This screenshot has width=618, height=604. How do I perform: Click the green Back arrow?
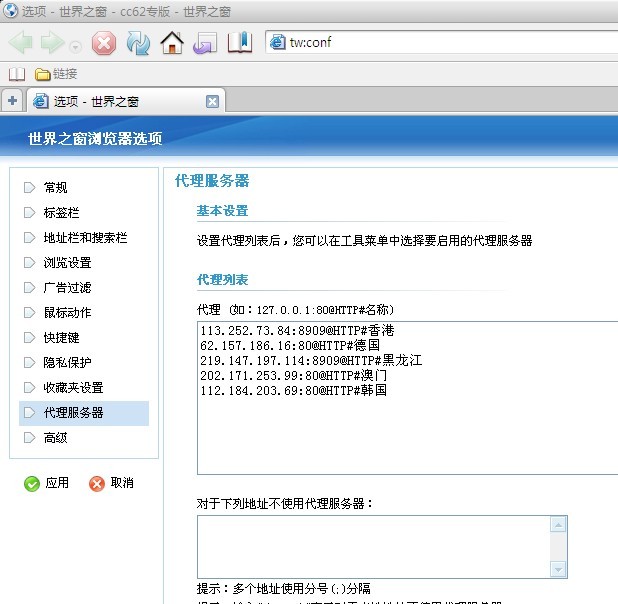tap(20, 42)
